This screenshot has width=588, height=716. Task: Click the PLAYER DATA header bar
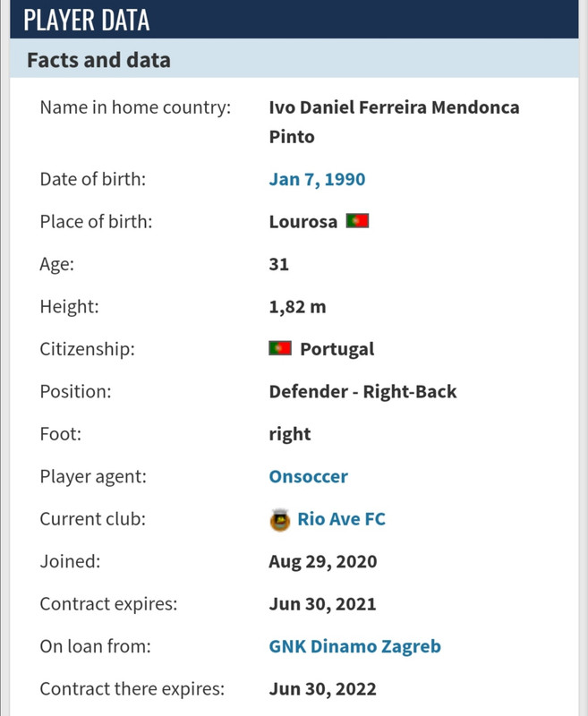pos(294,19)
